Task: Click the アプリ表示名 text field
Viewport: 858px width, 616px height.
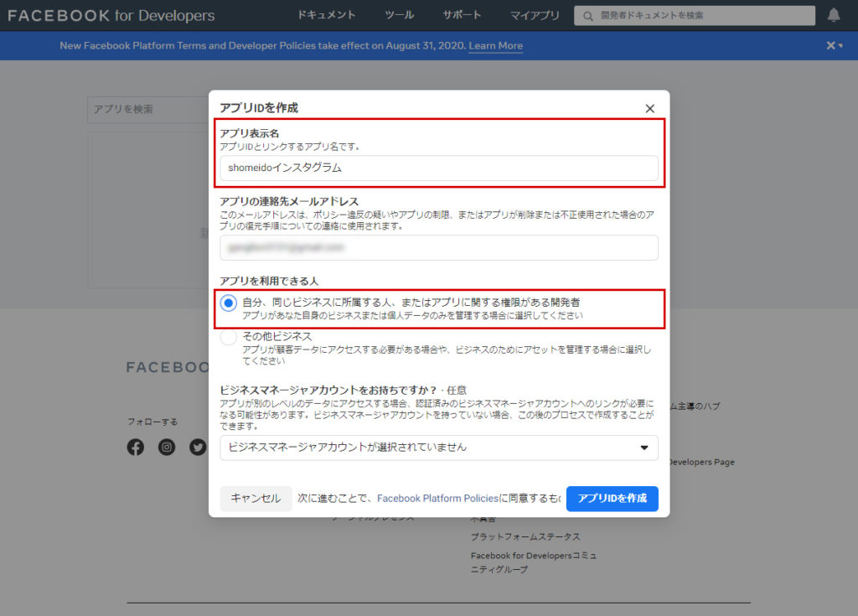Action: tap(439, 168)
